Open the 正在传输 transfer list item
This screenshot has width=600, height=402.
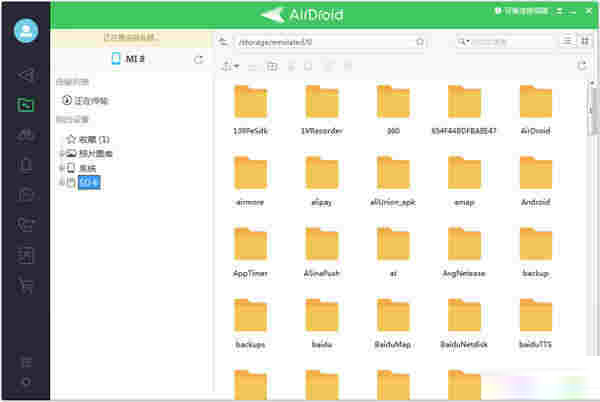pyautogui.click(x=86, y=101)
